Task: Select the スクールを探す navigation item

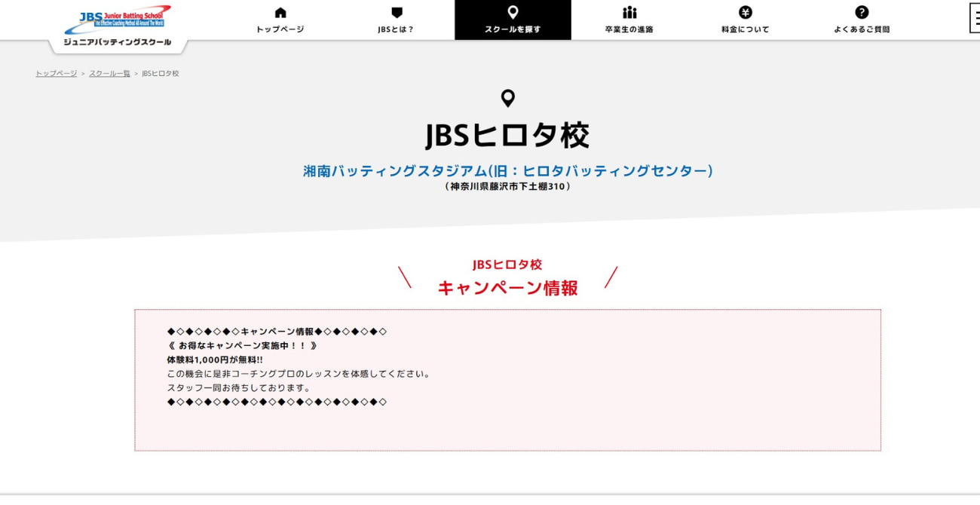Action: pos(513,29)
